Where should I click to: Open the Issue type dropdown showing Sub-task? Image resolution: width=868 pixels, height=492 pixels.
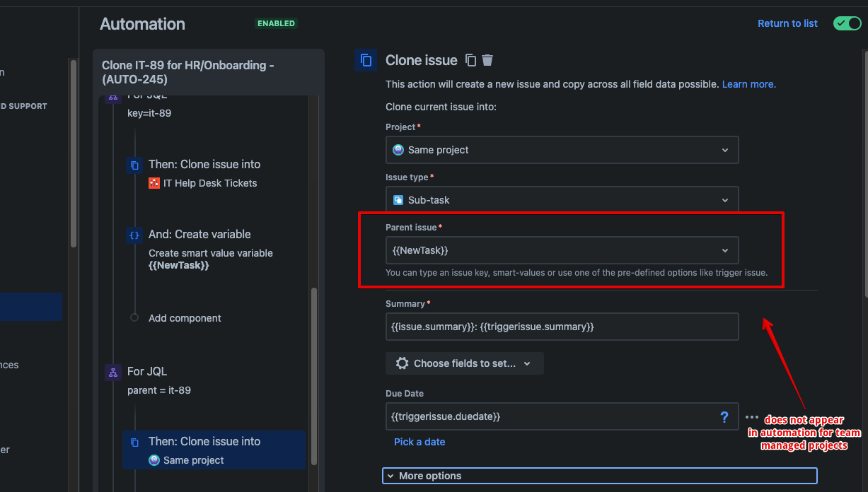tap(562, 200)
